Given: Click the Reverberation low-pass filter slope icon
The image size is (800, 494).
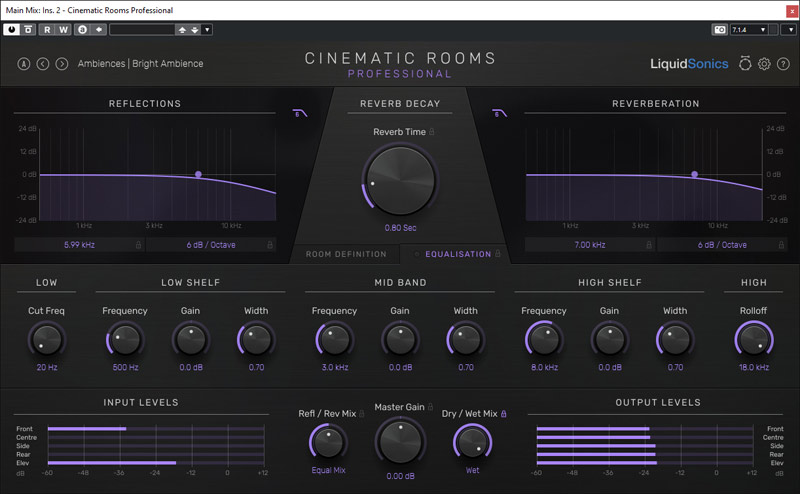Looking at the screenshot, I should point(499,113).
